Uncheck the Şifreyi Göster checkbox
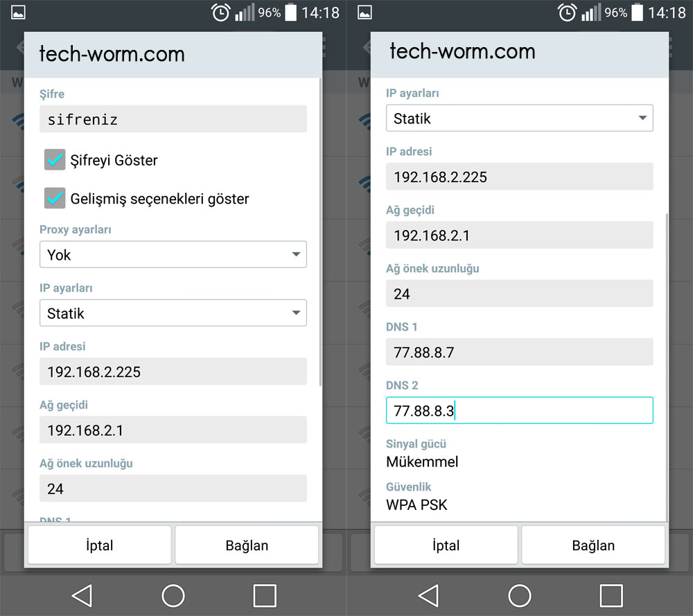The image size is (693, 616). pyautogui.click(x=55, y=160)
